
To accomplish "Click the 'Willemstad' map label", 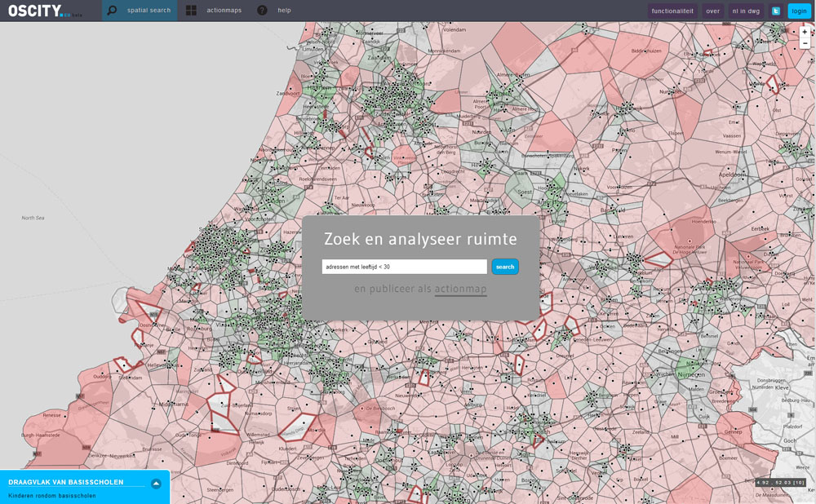I will coord(258,435).
